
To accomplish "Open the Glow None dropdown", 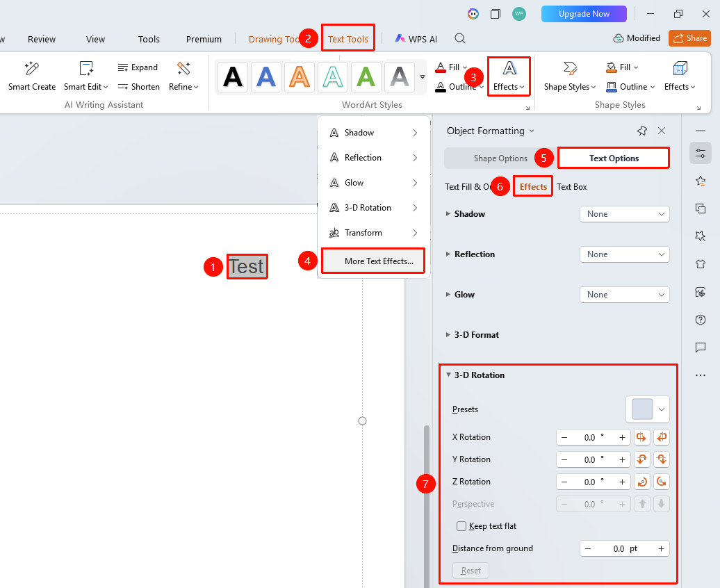I will (x=625, y=295).
